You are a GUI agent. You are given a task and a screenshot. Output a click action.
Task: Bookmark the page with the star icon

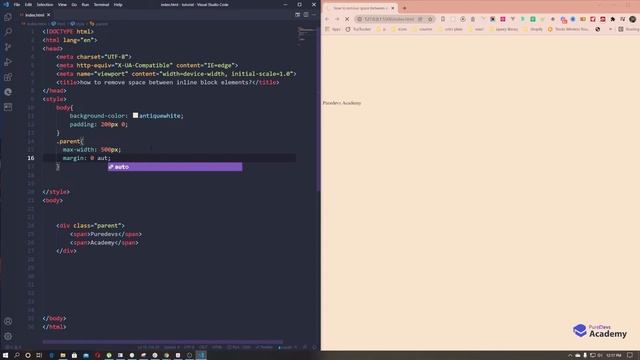pos(430,19)
